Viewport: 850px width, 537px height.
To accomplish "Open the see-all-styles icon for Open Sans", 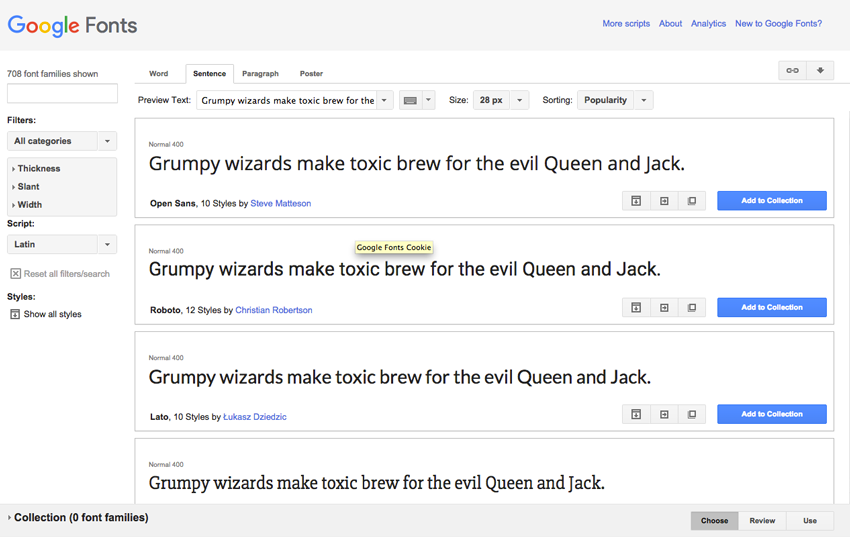I will click(636, 201).
